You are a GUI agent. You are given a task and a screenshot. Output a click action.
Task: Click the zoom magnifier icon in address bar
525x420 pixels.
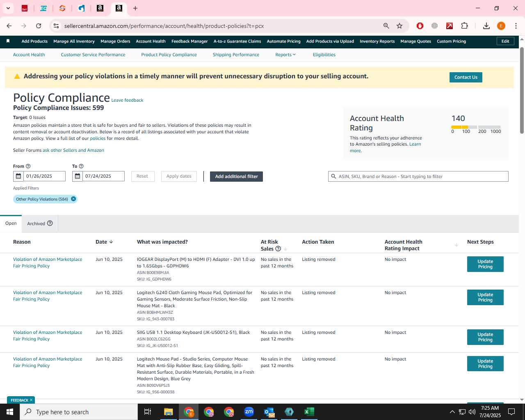tap(386, 26)
